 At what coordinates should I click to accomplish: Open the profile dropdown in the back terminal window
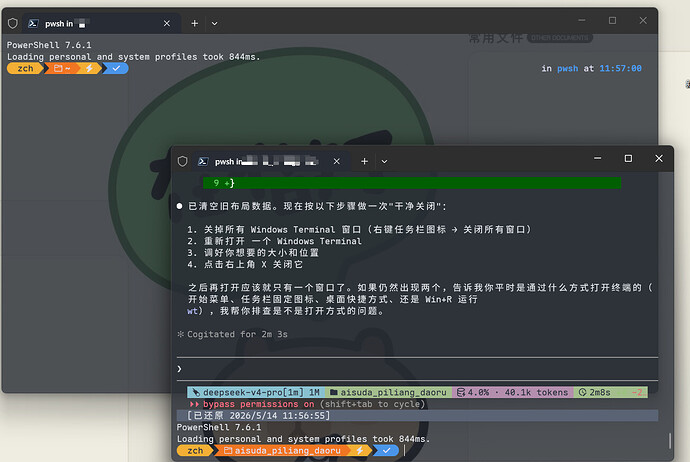(214, 23)
